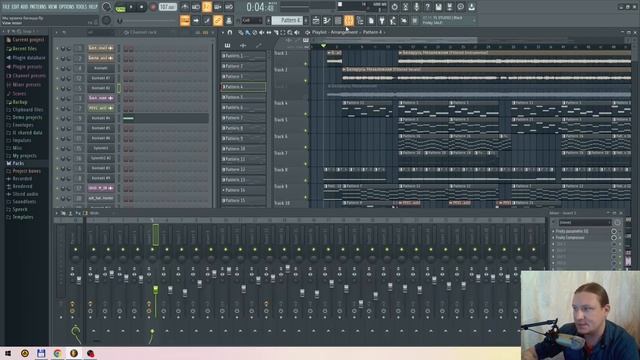
Task: Toggle the highlighted countdown-before-recording icon
Action: [207, 7]
